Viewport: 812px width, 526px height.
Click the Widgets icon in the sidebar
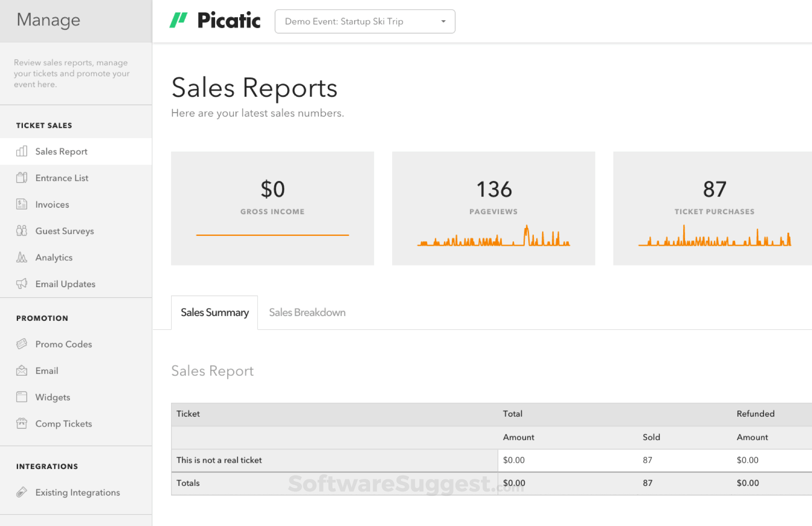(x=21, y=397)
